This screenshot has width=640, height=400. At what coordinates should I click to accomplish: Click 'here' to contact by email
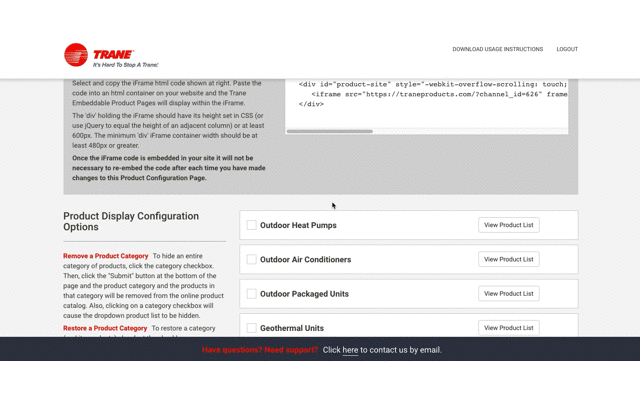(350, 350)
